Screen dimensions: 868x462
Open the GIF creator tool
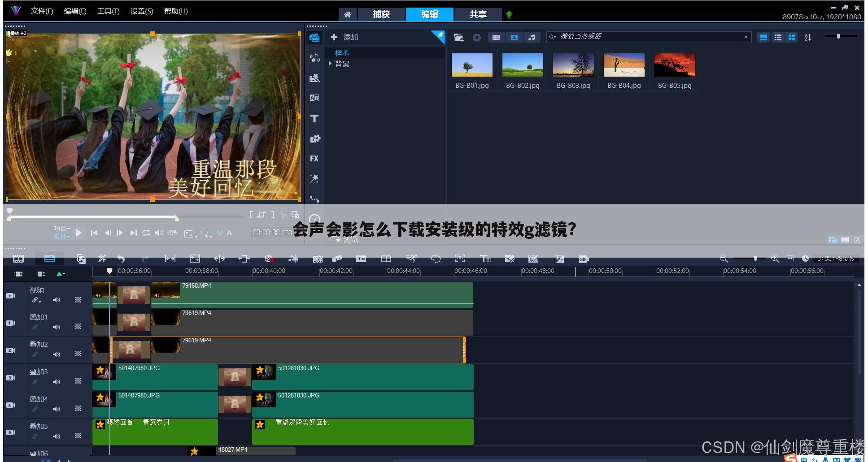tap(583, 259)
